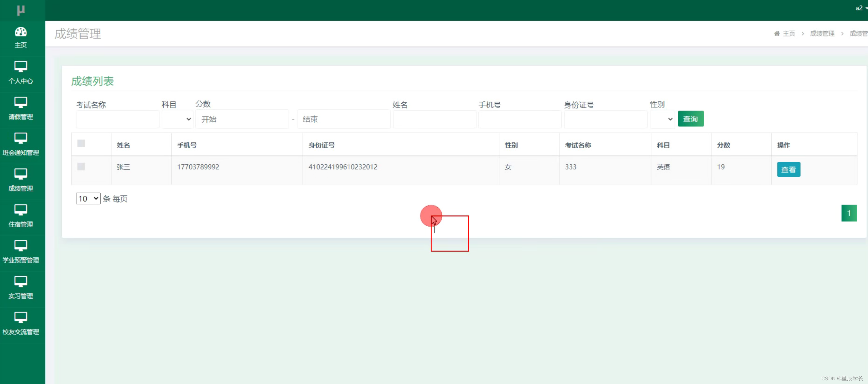
Task: Check the checkbox for 张三 row
Action: [x=81, y=167]
